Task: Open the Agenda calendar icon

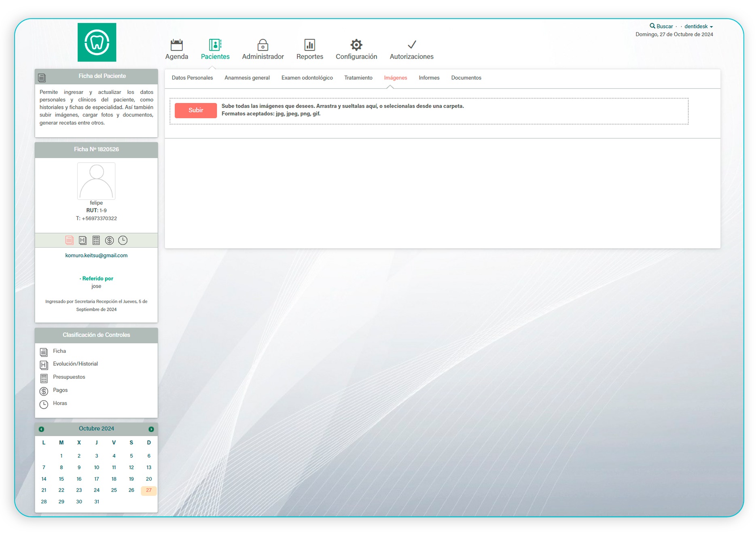Action: coord(177,45)
